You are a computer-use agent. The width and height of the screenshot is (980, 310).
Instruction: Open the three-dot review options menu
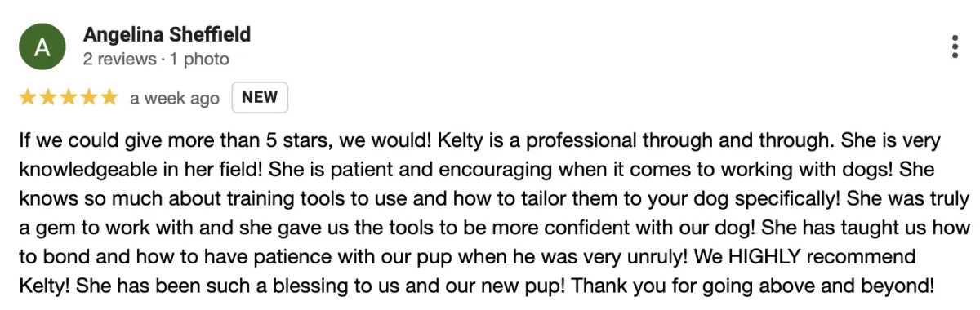coord(955,46)
